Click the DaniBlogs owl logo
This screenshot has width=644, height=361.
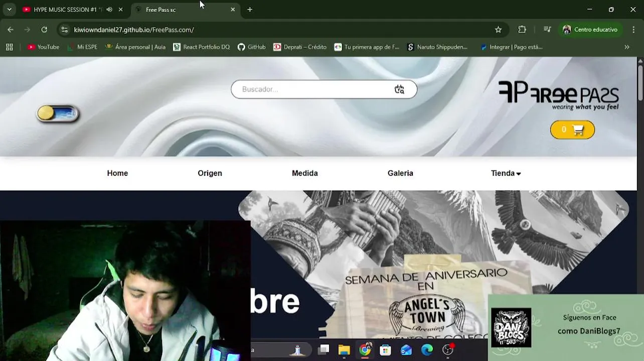coord(511,327)
